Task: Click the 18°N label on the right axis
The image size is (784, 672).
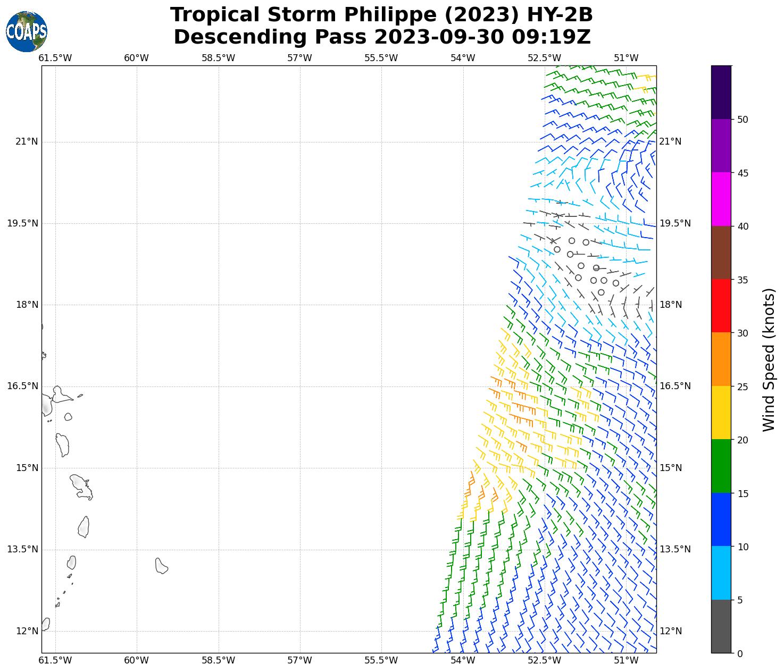Action: pyautogui.click(x=670, y=305)
